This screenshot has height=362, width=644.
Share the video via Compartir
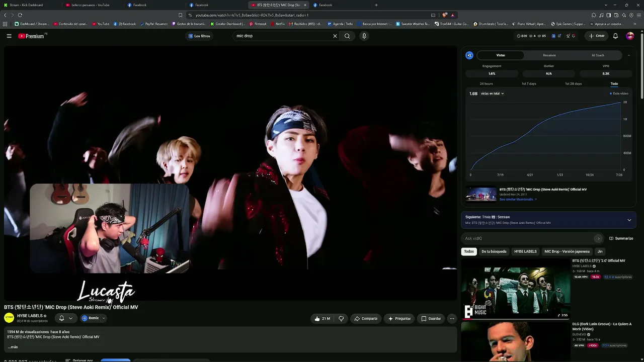(x=366, y=318)
